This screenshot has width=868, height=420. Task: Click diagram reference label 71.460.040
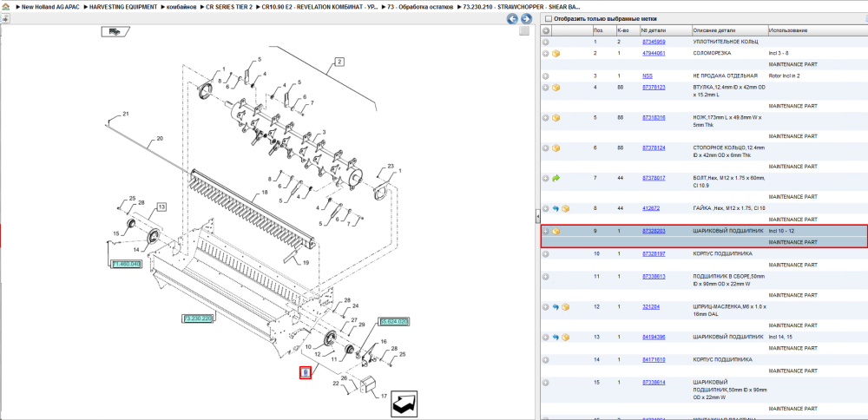(126, 264)
